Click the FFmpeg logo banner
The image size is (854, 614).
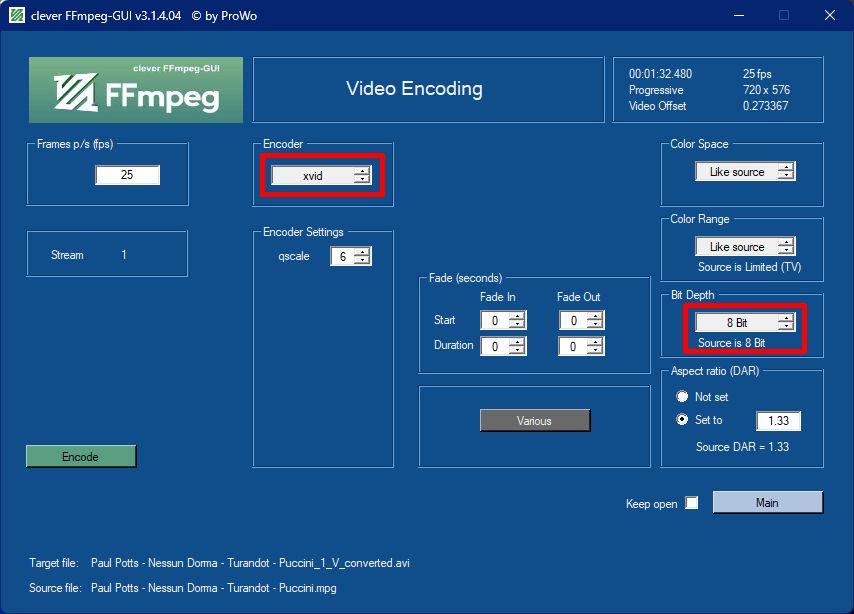pyautogui.click(x=136, y=90)
